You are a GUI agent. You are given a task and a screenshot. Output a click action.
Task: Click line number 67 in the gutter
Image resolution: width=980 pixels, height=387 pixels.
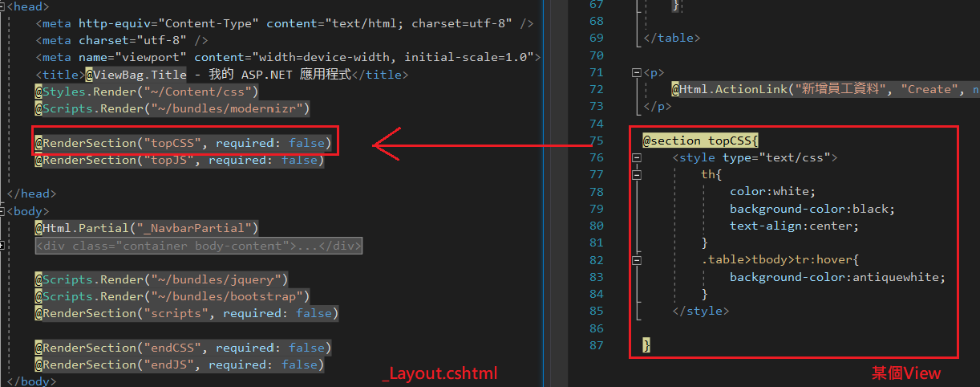[x=595, y=4]
